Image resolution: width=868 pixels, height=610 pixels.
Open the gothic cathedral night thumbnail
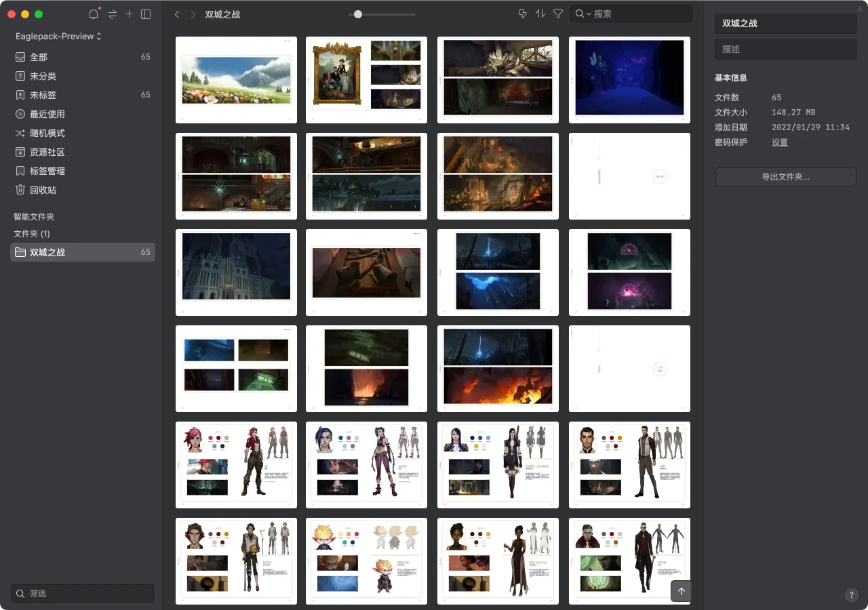pos(236,272)
